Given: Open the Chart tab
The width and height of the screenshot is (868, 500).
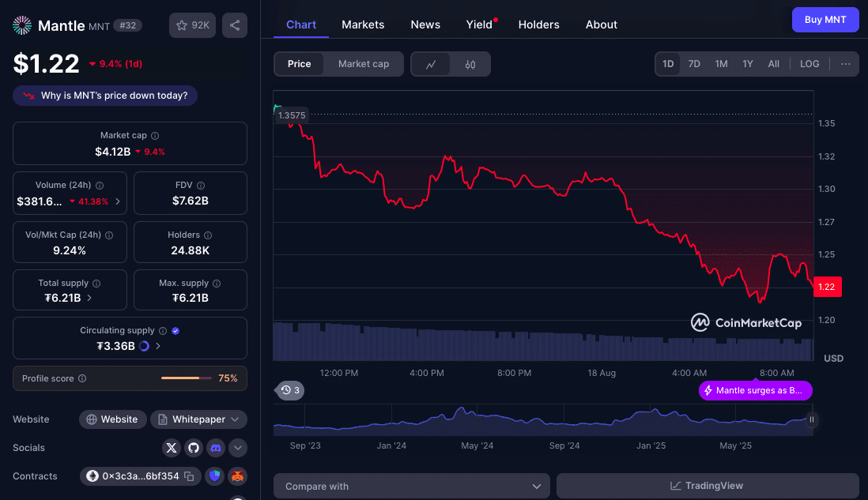Looking at the screenshot, I should pos(301,25).
